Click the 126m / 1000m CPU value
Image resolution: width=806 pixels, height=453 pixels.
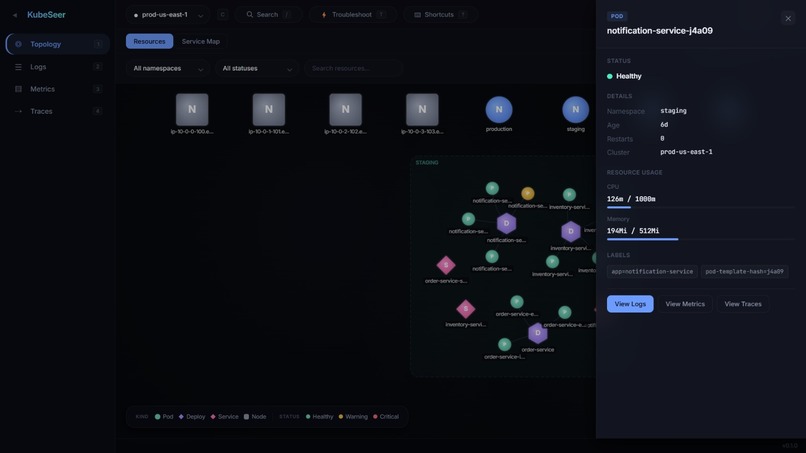(631, 199)
